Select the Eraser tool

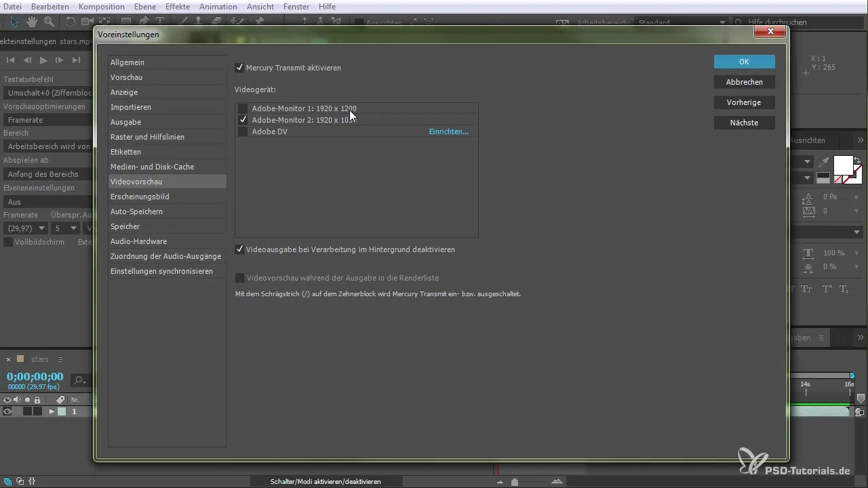(x=217, y=22)
